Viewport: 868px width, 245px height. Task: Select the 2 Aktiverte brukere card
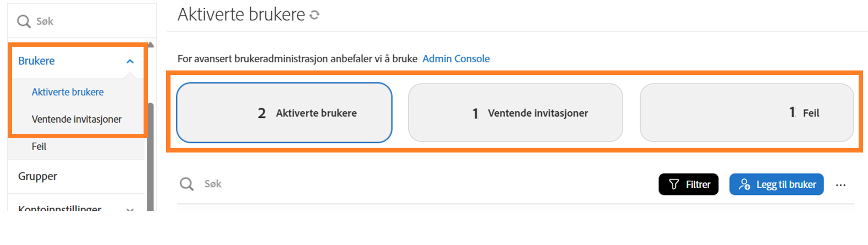point(284,113)
